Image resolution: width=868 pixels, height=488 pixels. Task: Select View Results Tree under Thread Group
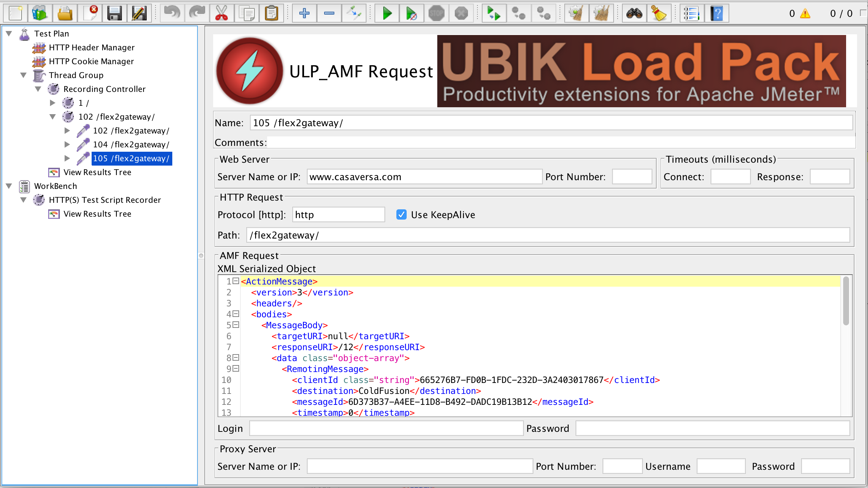pos(97,172)
